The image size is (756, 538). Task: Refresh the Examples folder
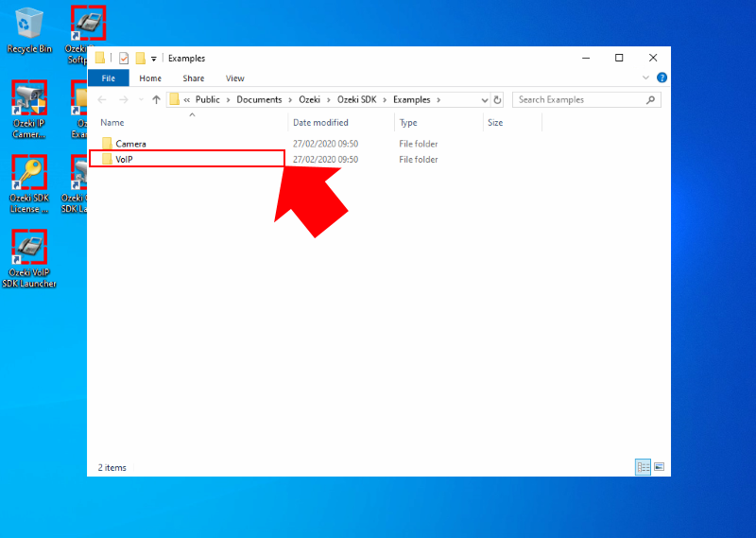498,100
